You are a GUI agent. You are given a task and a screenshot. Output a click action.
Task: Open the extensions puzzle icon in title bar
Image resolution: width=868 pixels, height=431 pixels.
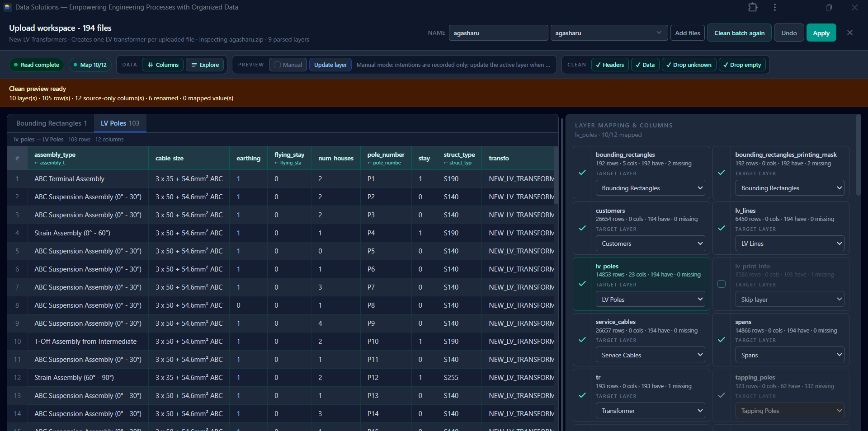click(753, 7)
